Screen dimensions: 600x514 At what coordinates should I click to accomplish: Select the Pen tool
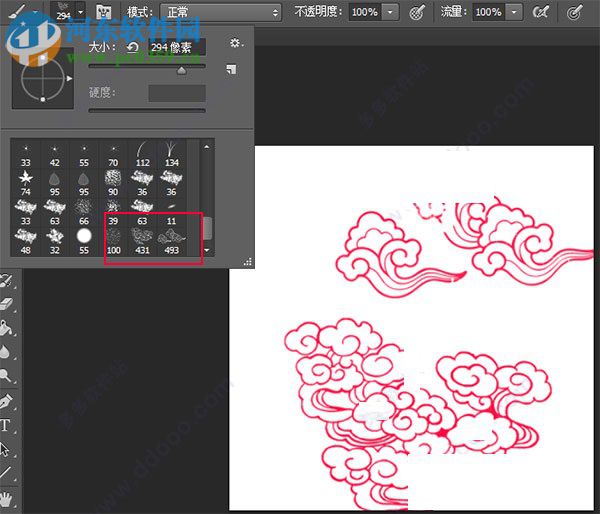5,401
